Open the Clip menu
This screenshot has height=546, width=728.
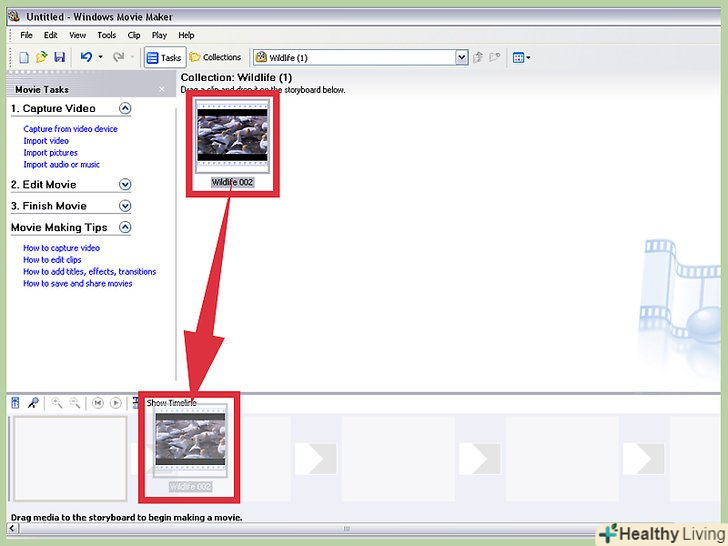(x=134, y=35)
